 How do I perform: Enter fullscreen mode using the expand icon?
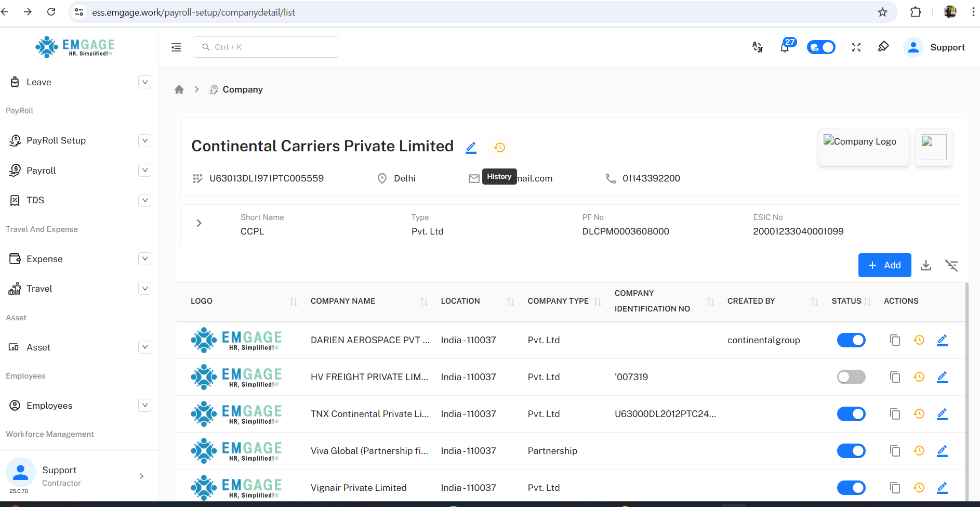coord(856,47)
